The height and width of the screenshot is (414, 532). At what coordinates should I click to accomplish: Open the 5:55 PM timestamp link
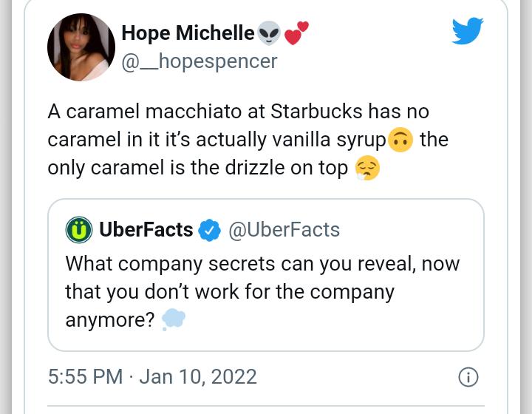point(85,377)
